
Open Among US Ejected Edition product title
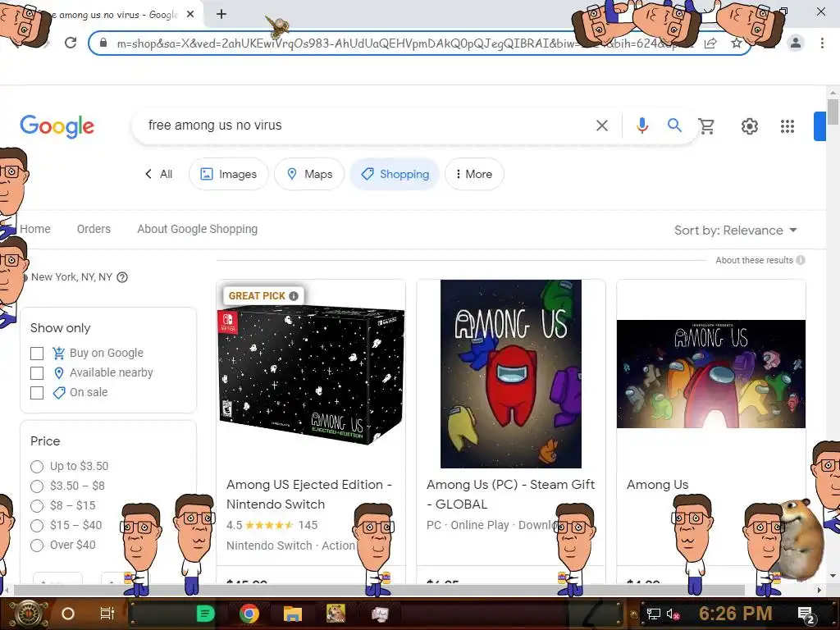[309, 494]
